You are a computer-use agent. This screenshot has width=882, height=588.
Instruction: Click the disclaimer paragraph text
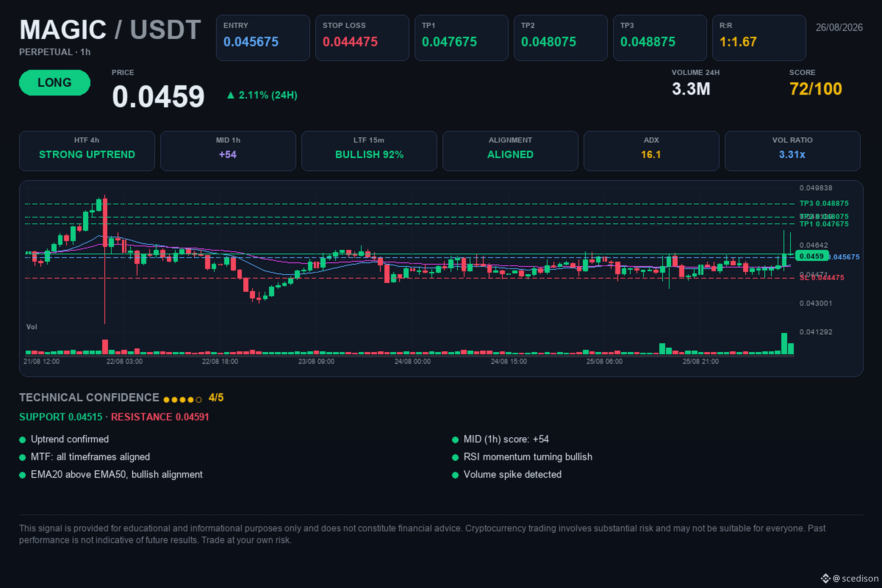pos(422,534)
